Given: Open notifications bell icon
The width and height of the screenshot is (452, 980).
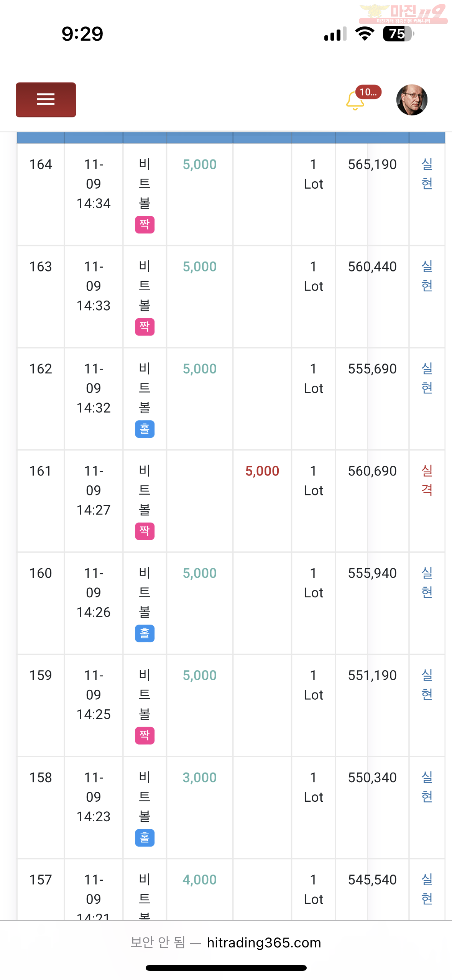Looking at the screenshot, I should click(x=355, y=101).
